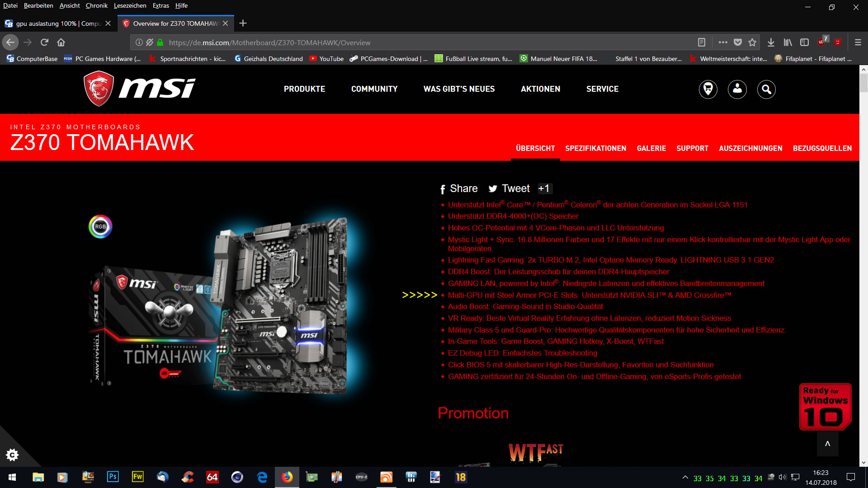Click the MSI shield store icon
The image size is (868, 488).
click(708, 89)
